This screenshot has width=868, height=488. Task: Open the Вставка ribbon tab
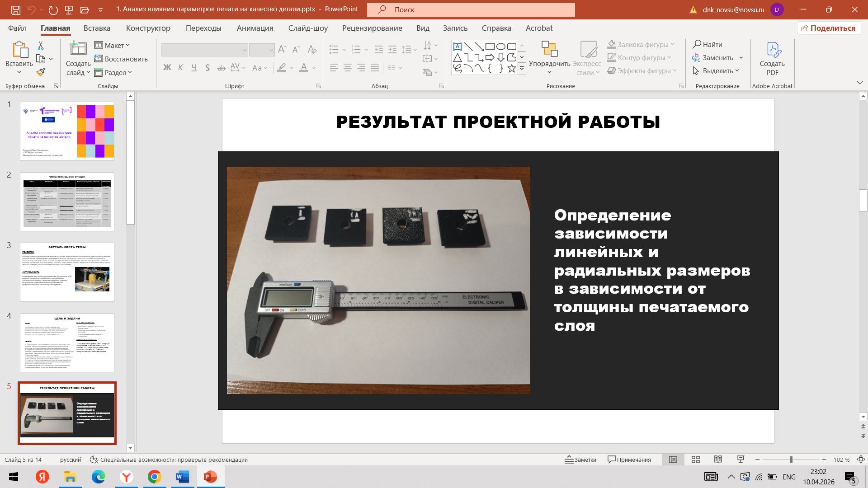click(97, 28)
